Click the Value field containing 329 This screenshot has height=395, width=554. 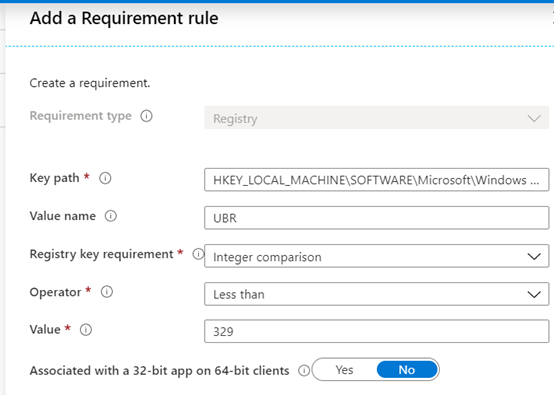pyautogui.click(x=377, y=331)
